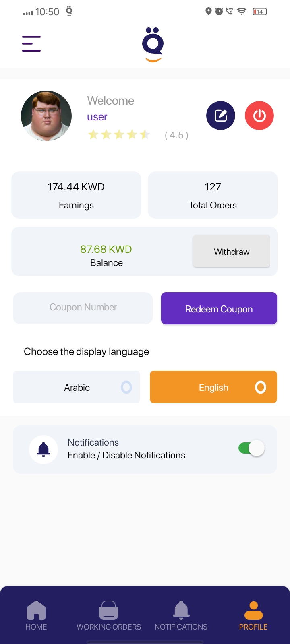Tap the edit profile pencil icon

[x=221, y=116]
